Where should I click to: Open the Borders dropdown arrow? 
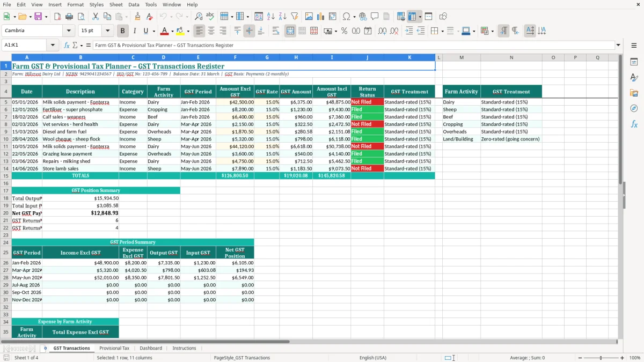coord(442,31)
